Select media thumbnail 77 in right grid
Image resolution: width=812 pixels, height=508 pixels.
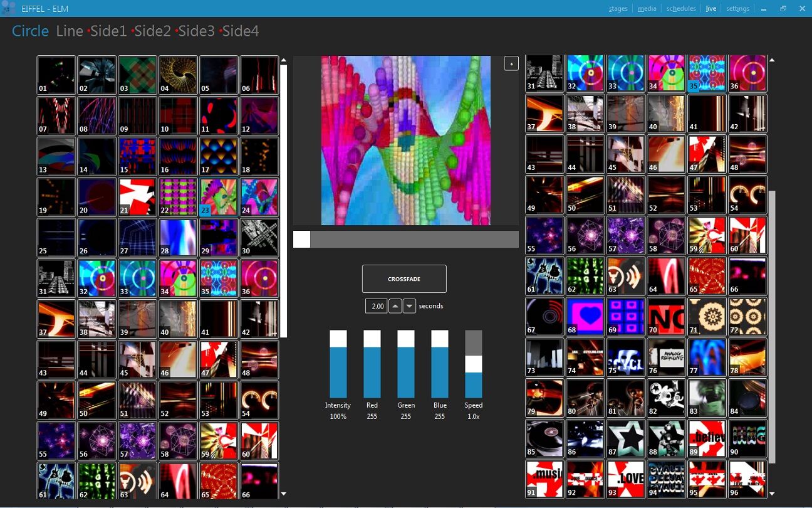707,357
